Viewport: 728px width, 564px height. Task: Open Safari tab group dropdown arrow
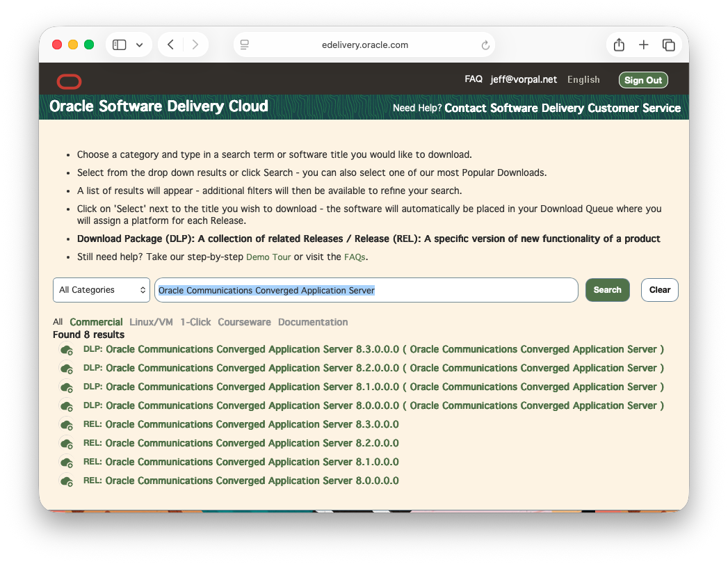point(139,45)
